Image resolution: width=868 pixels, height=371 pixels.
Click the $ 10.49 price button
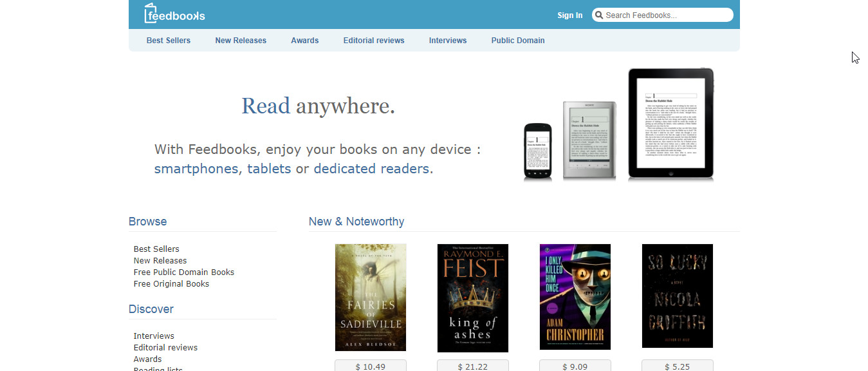(x=371, y=366)
